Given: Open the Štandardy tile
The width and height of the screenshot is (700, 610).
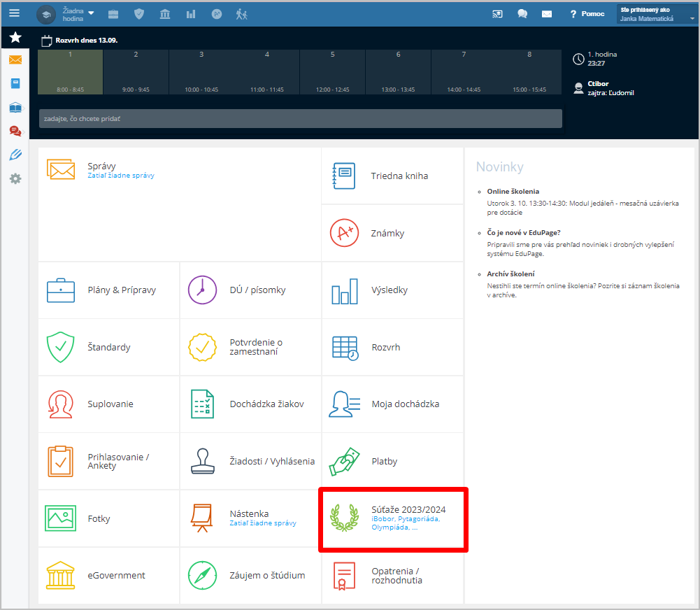Looking at the screenshot, I should (108, 348).
